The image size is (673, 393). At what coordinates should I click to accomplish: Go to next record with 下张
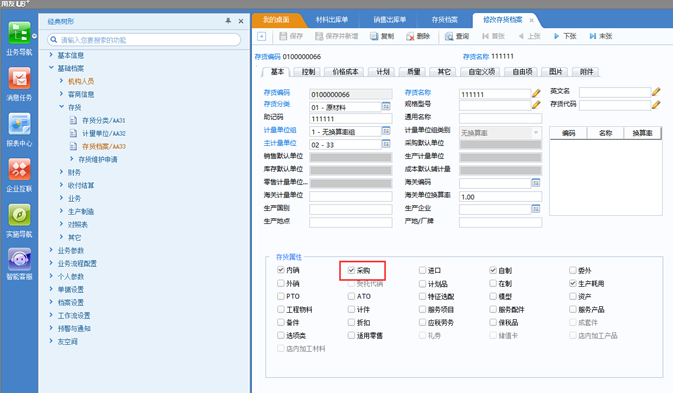pos(565,36)
